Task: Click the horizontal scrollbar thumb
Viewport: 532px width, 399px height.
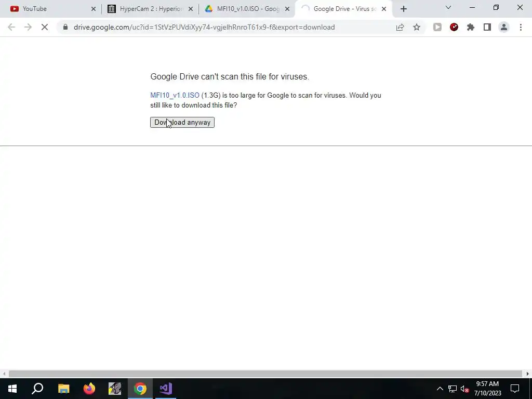Action: (265, 374)
